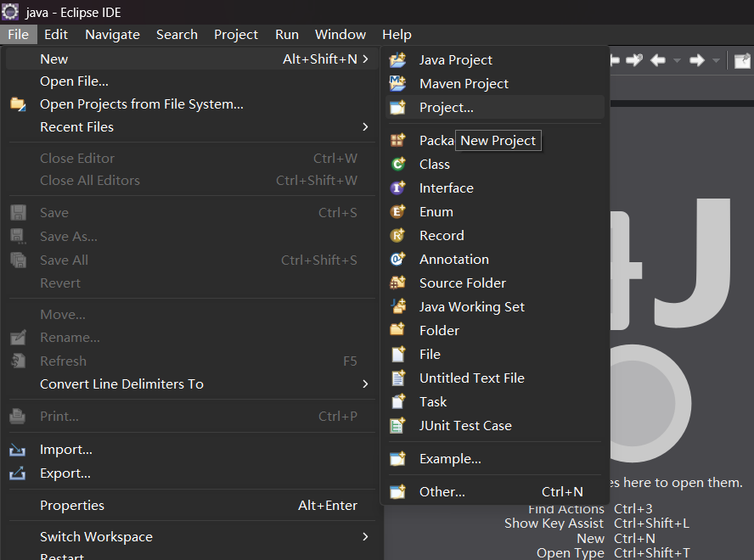
Task: Expand Convert Line Delimiters To submenu
Action: pyautogui.click(x=365, y=384)
